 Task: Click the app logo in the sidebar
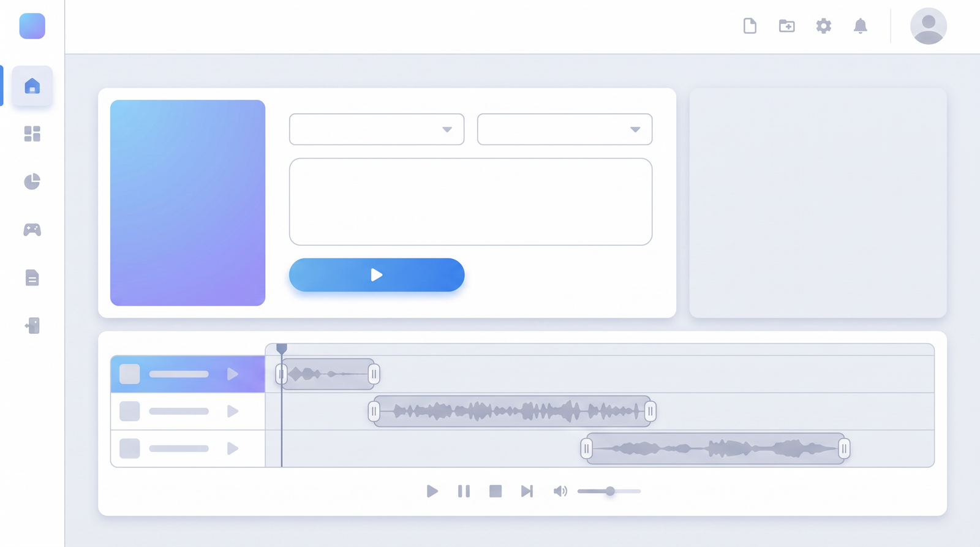[x=32, y=26]
